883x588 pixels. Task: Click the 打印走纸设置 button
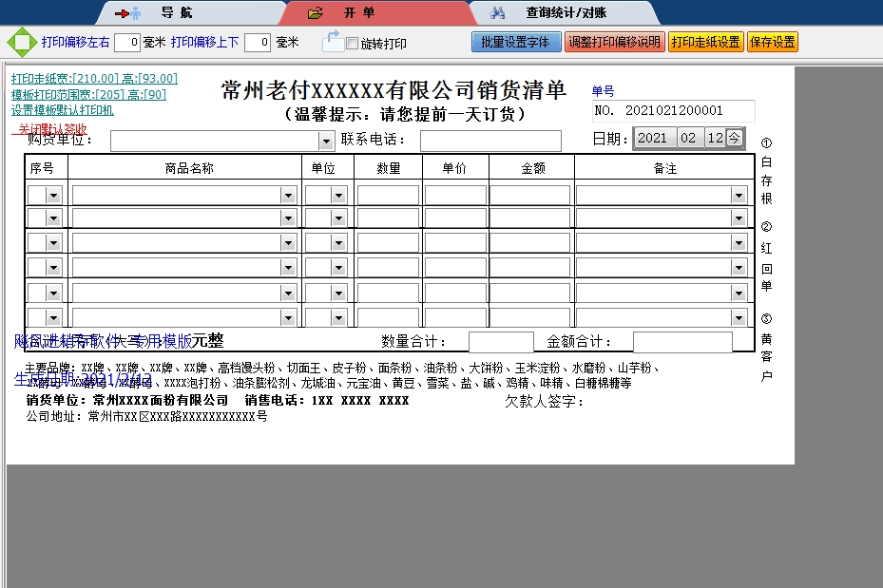pos(705,43)
